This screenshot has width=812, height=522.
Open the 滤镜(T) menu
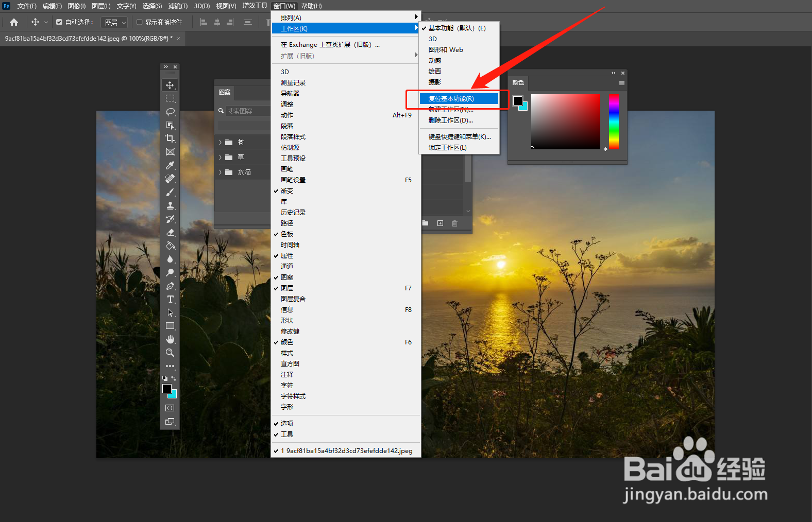(178, 6)
